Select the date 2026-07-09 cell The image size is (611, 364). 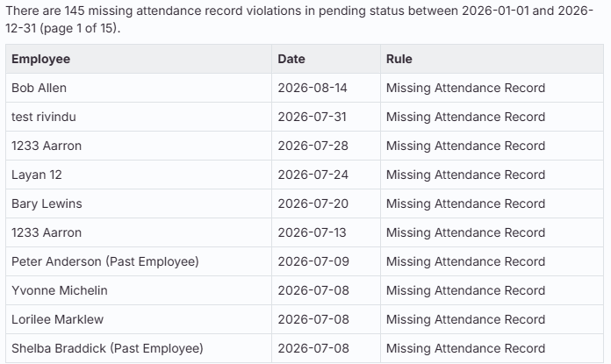click(326, 261)
